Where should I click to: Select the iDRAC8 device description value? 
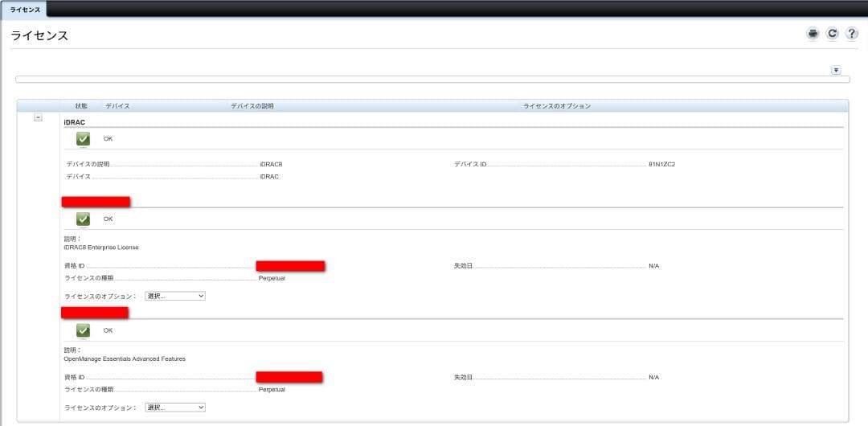[x=272, y=165]
